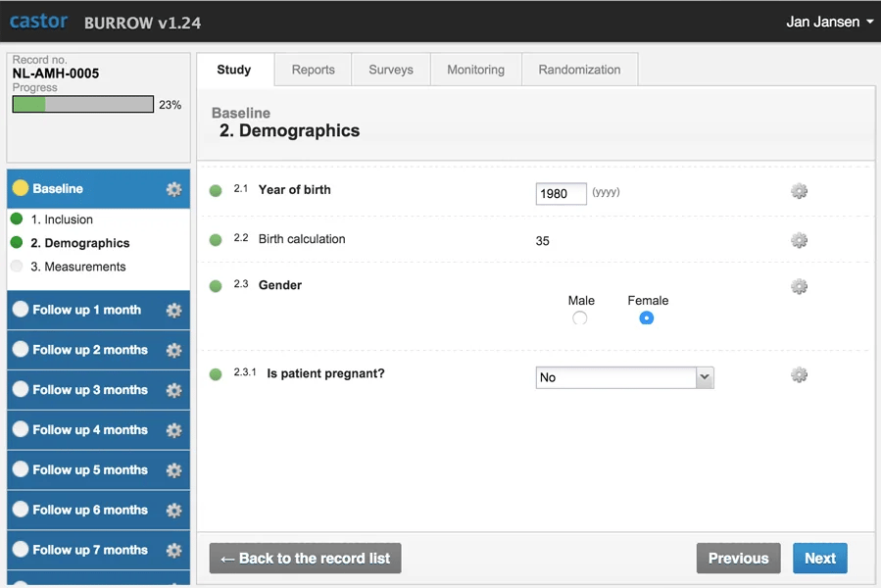
Task: Click the Next button
Action: pyautogui.click(x=820, y=559)
